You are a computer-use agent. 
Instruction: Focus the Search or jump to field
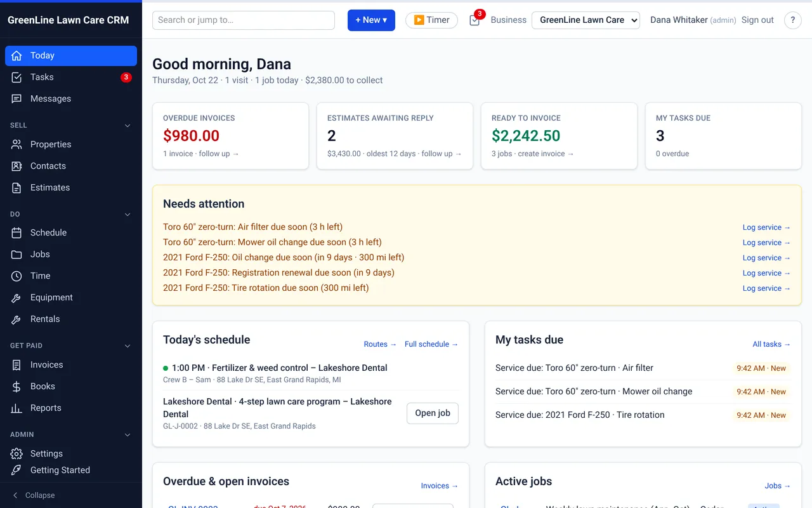click(244, 20)
